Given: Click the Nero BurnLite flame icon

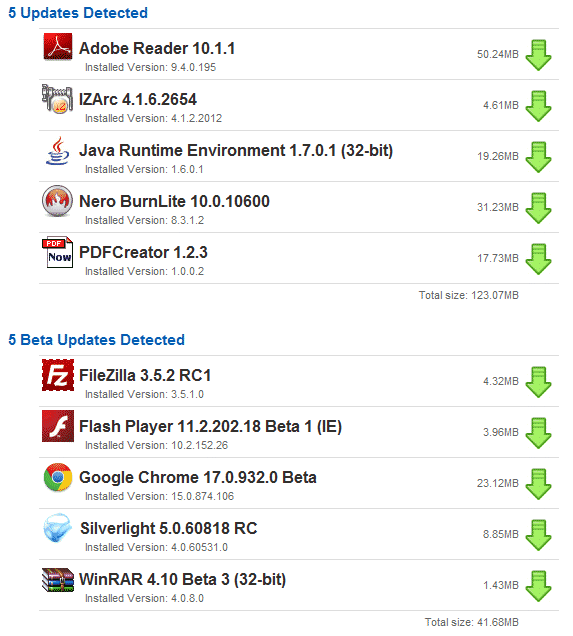Looking at the screenshot, I should point(58,201).
